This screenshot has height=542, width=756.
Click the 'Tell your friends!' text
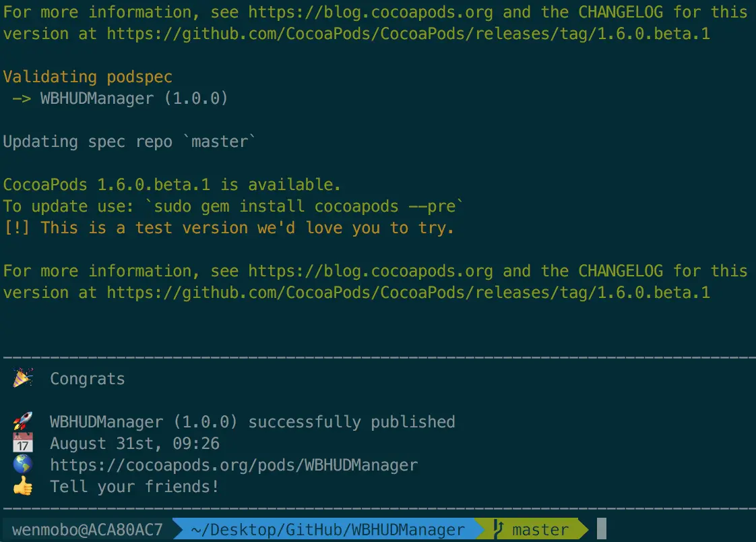click(134, 487)
